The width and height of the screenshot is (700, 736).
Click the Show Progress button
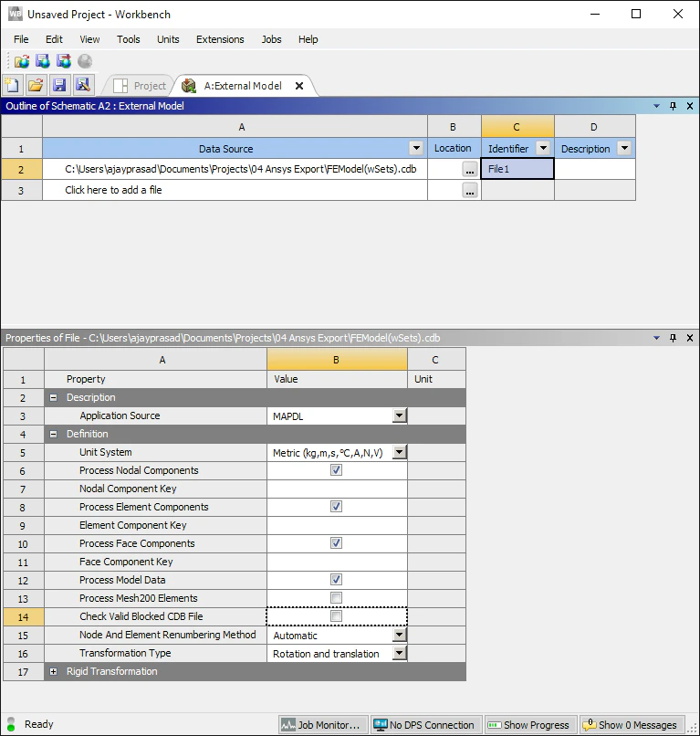click(x=530, y=725)
